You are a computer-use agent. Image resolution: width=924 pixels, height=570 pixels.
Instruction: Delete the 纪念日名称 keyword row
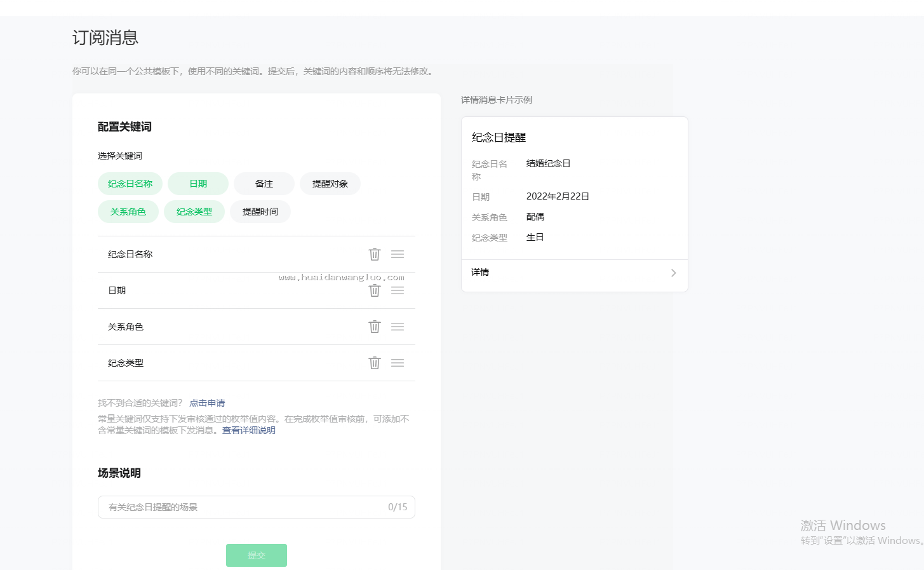pos(375,254)
